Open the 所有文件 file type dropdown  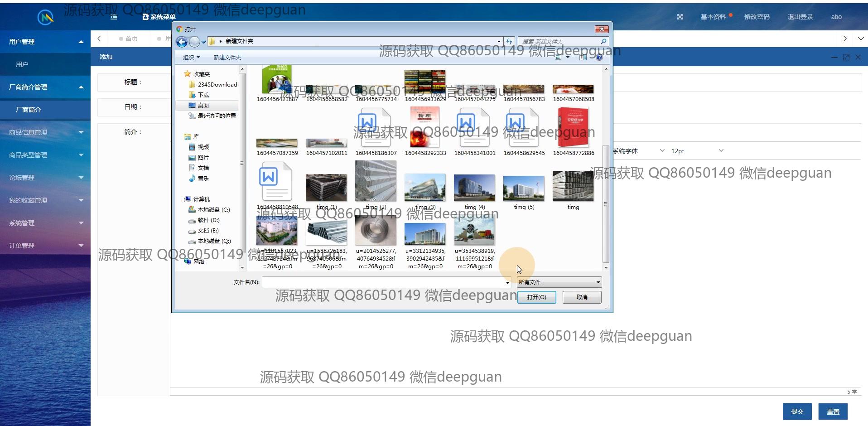tap(559, 282)
